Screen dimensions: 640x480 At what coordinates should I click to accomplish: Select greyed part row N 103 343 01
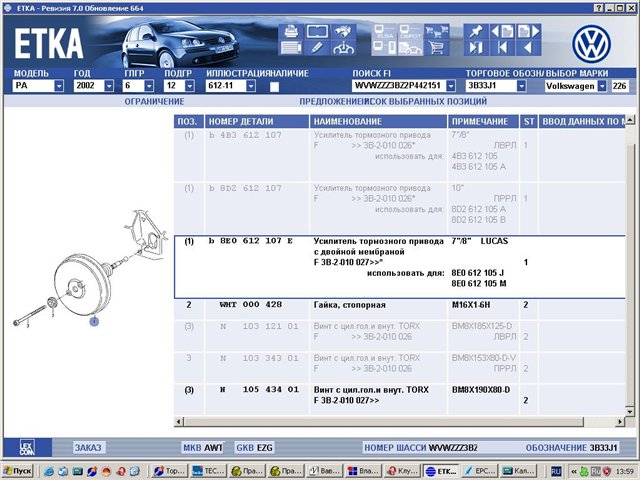point(400,368)
